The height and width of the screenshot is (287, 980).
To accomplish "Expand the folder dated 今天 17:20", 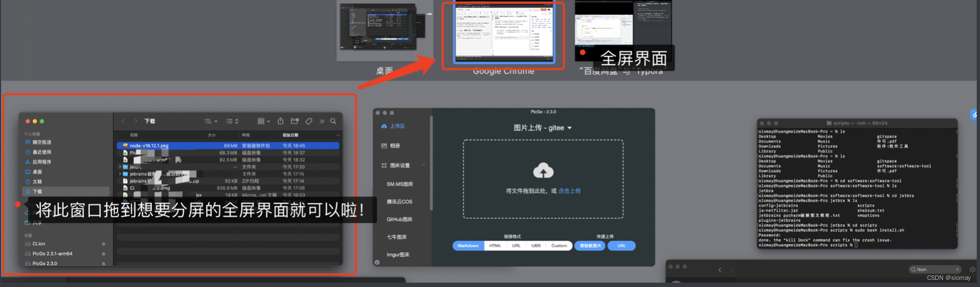I will click(120, 167).
